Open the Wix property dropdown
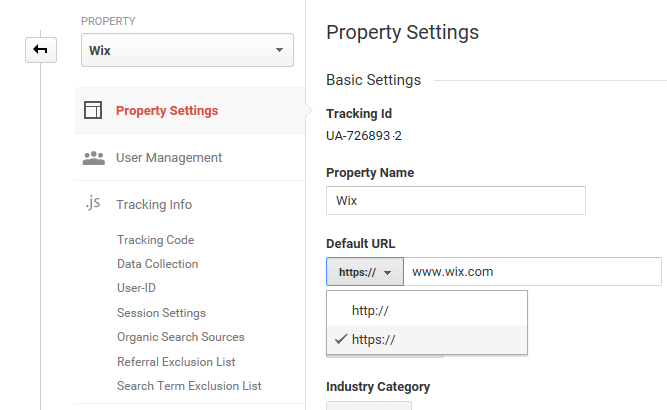Image resolution: width=667 pixels, height=410 pixels. [187, 50]
